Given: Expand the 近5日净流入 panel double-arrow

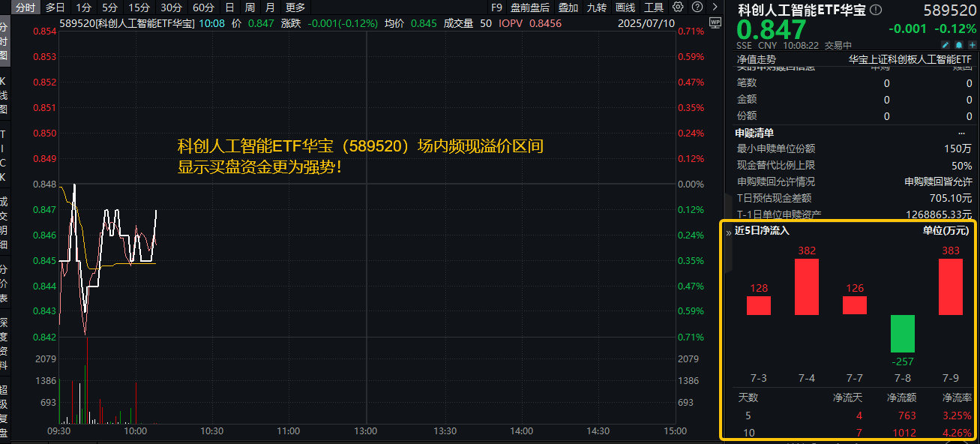Looking at the screenshot, I should click(x=728, y=232).
